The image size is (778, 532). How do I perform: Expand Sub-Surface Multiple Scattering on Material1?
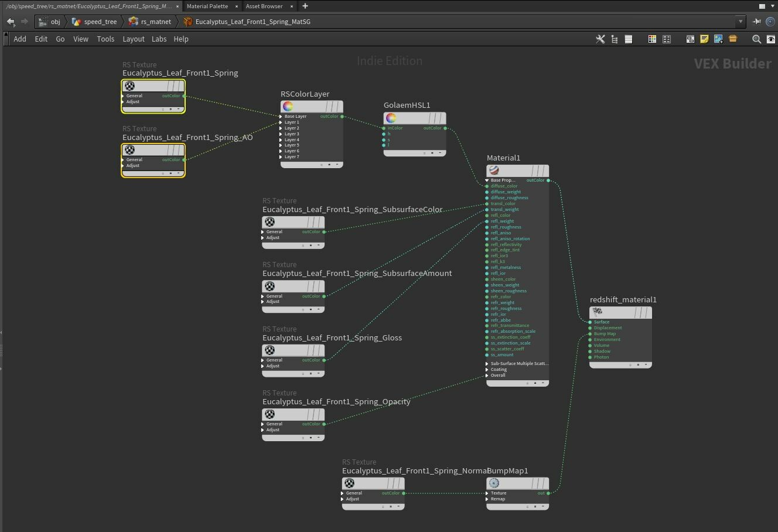click(487, 363)
